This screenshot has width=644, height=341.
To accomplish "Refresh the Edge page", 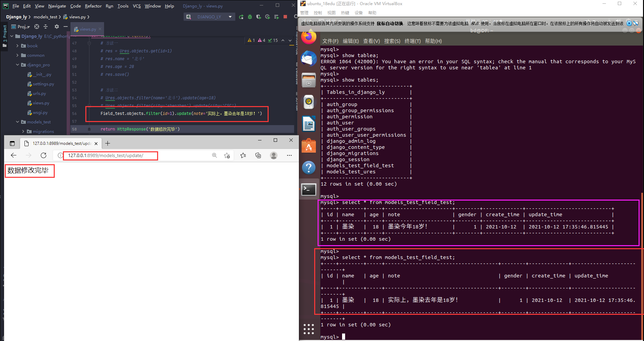I will click(44, 155).
